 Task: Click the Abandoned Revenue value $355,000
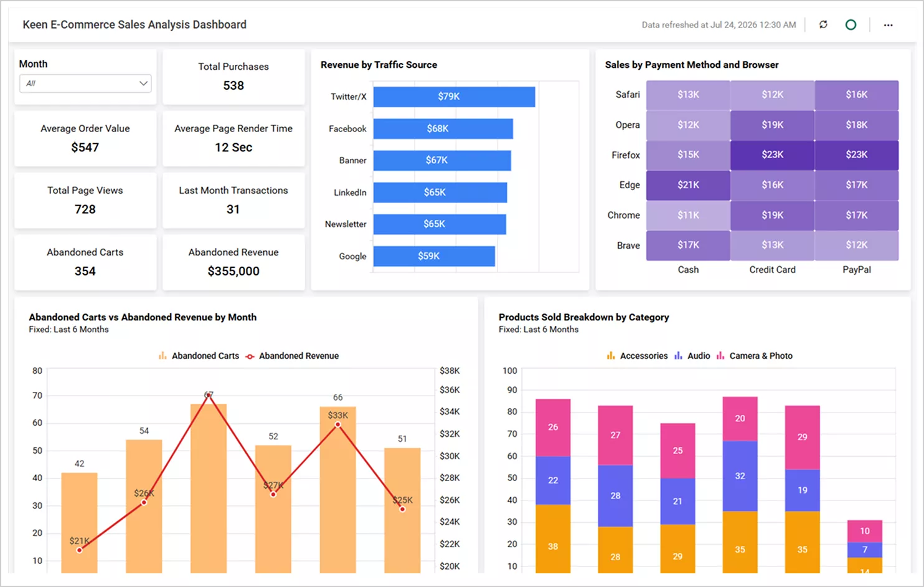(x=233, y=271)
